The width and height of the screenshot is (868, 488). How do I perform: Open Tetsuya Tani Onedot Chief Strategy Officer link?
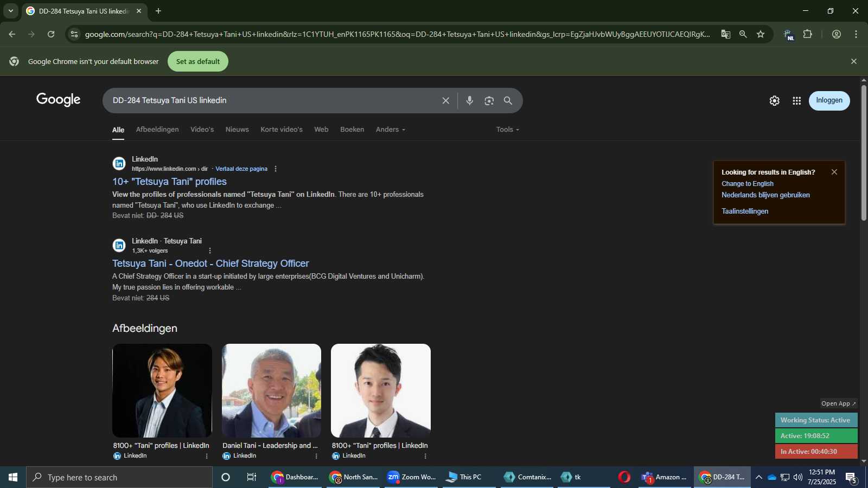click(x=210, y=264)
